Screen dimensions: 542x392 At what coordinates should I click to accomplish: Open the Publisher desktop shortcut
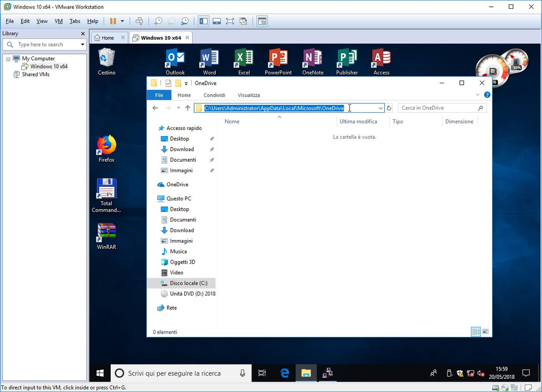coord(346,62)
